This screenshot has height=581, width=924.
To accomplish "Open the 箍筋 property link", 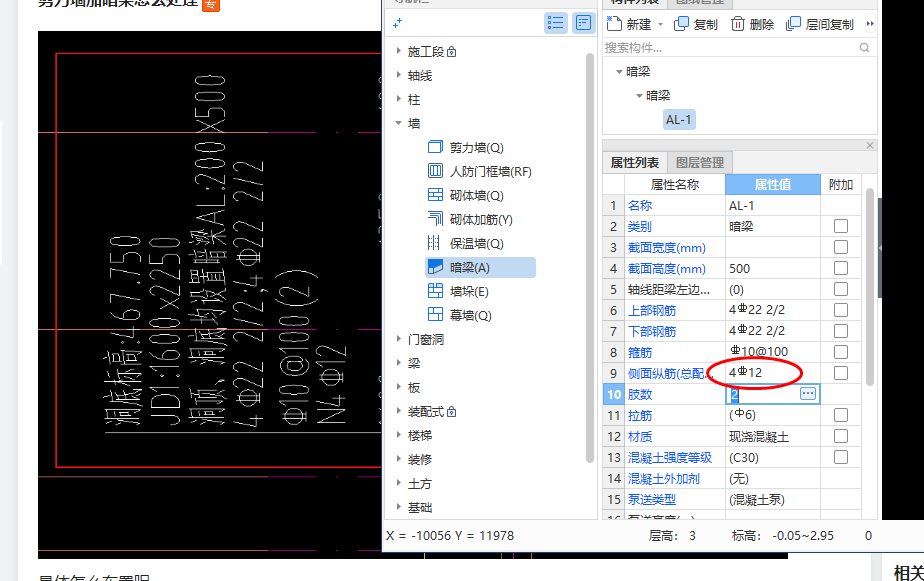I will (640, 352).
